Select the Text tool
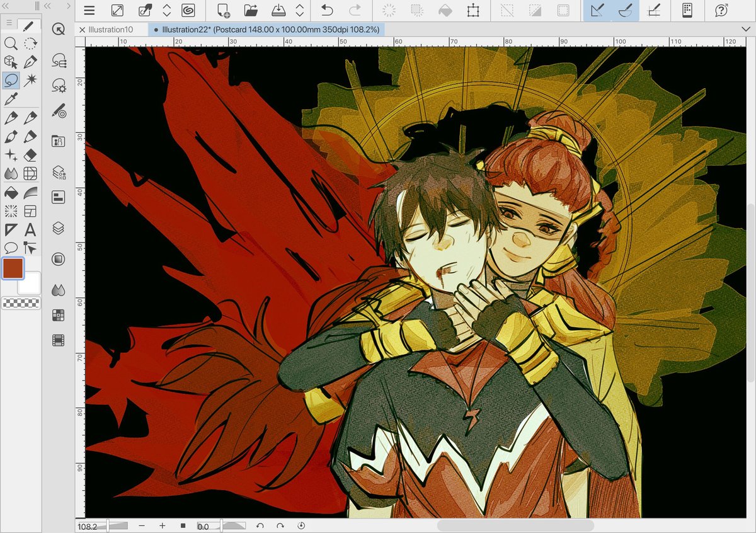 click(30, 229)
